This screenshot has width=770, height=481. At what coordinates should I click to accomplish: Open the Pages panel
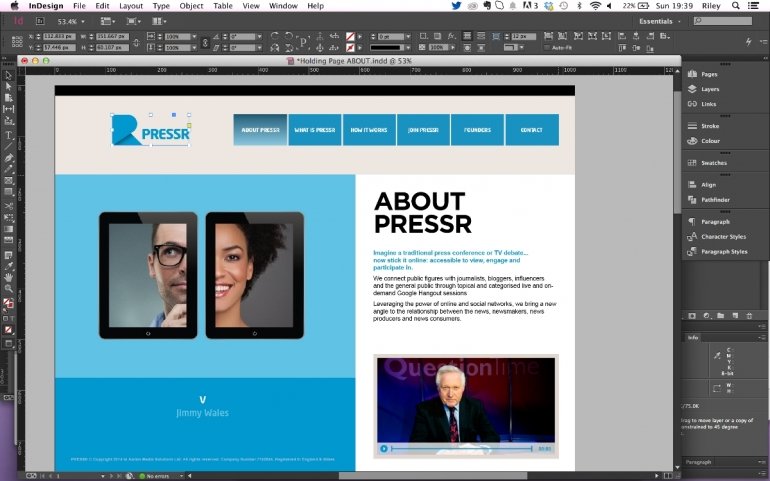tap(709, 75)
